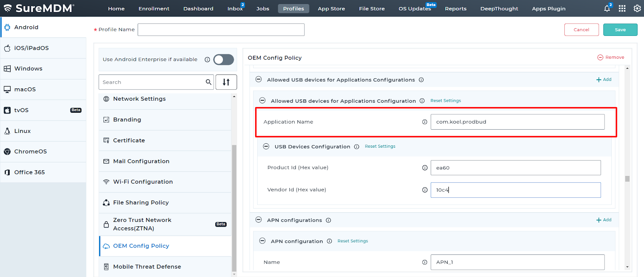Screen dimensions: 644x277
Task: Click info icon beside USB Devices Configuration
Action: (x=357, y=147)
